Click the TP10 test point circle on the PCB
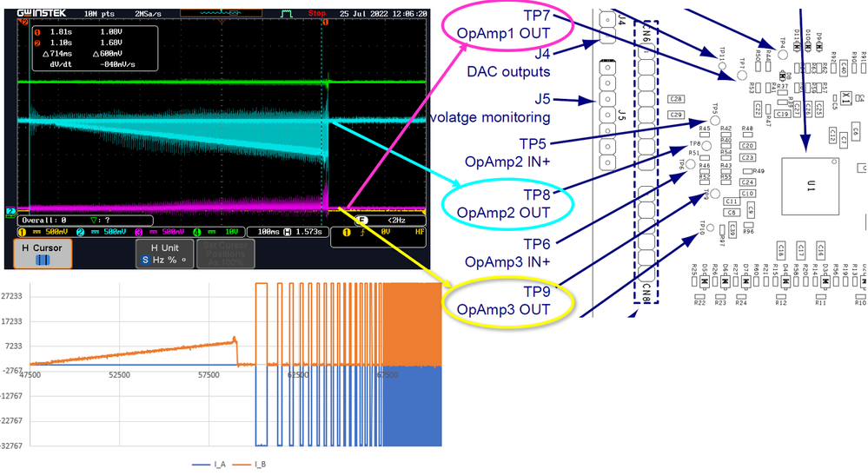This screenshot has width=868, height=475. coord(710,228)
